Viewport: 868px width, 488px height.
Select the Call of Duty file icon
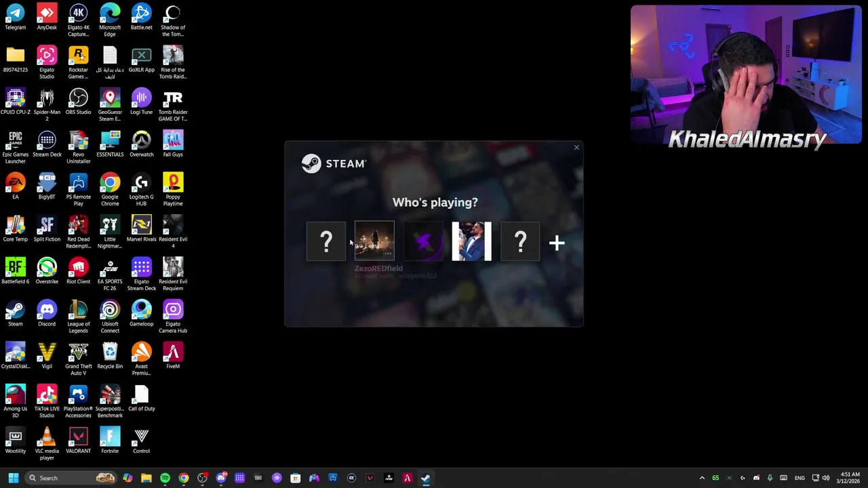tap(141, 399)
